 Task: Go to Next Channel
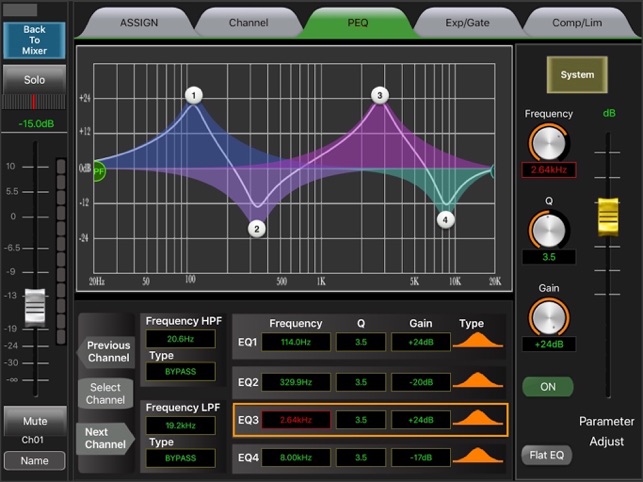pos(105,438)
